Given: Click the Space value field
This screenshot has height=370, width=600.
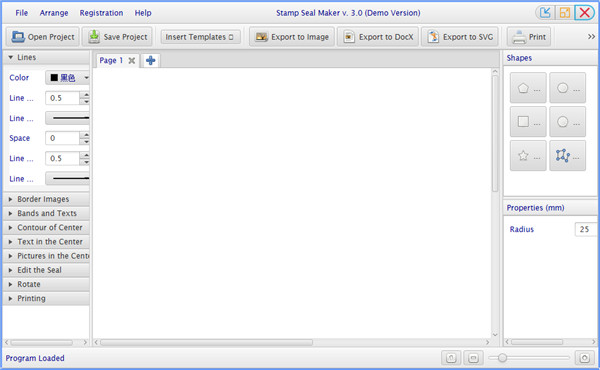Looking at the screenshot, I should pos(62,138).
